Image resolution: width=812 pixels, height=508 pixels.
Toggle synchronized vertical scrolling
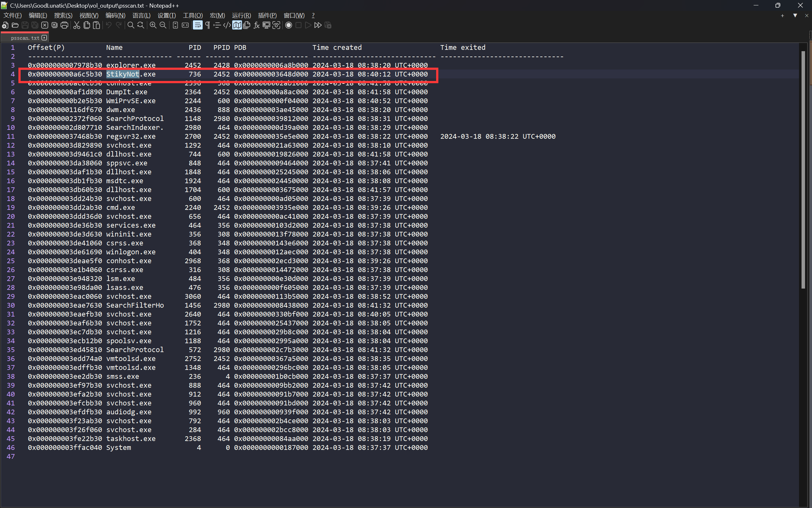175,25
